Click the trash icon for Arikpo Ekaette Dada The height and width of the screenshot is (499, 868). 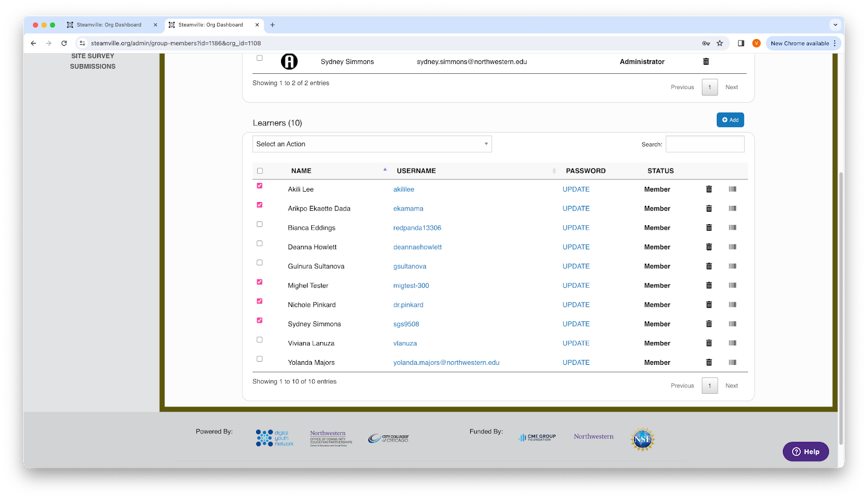coord(709,209)
